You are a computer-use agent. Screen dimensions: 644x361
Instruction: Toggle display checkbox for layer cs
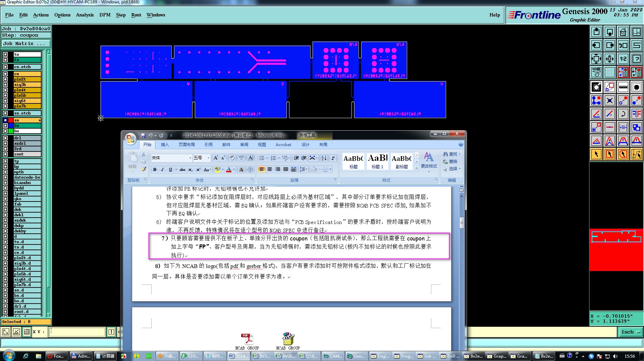pyautogui.click(x=5, y=74)
